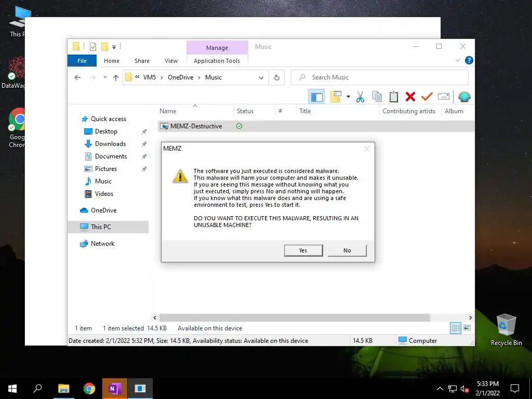The height and width of the screenshot is (399, 532).
Task: Expand the address bar history dropdown
Action: point(261,78)
